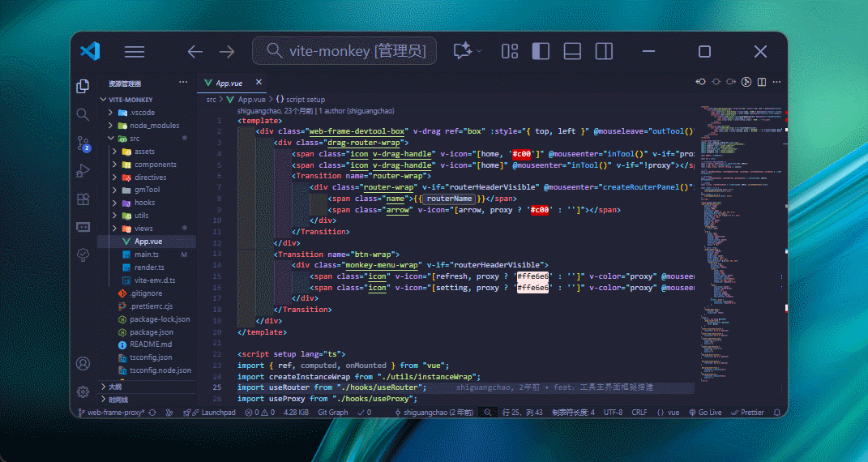Viewport: 868px width, 462px height.
Task: Click the vite-monkey command center search box
Action: [344, 51]
